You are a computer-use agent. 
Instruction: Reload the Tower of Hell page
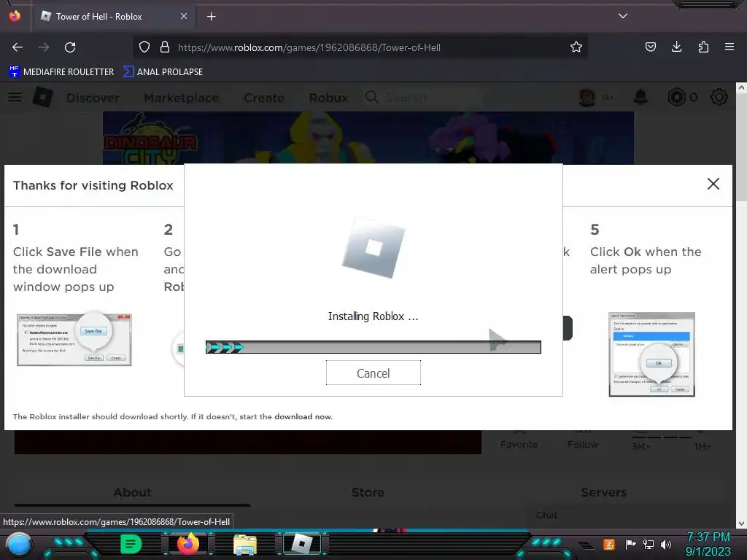coord(70,47)
